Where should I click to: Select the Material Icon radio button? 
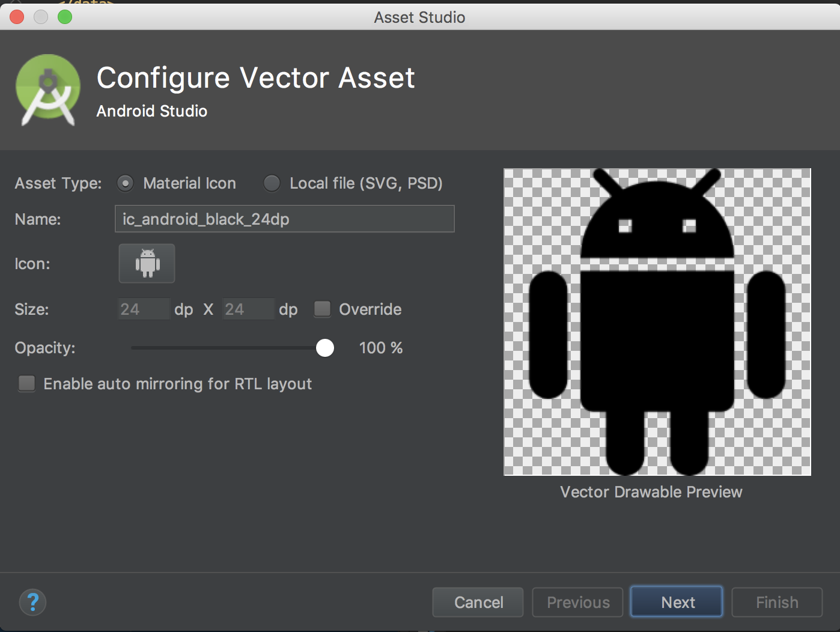point(126,183)
